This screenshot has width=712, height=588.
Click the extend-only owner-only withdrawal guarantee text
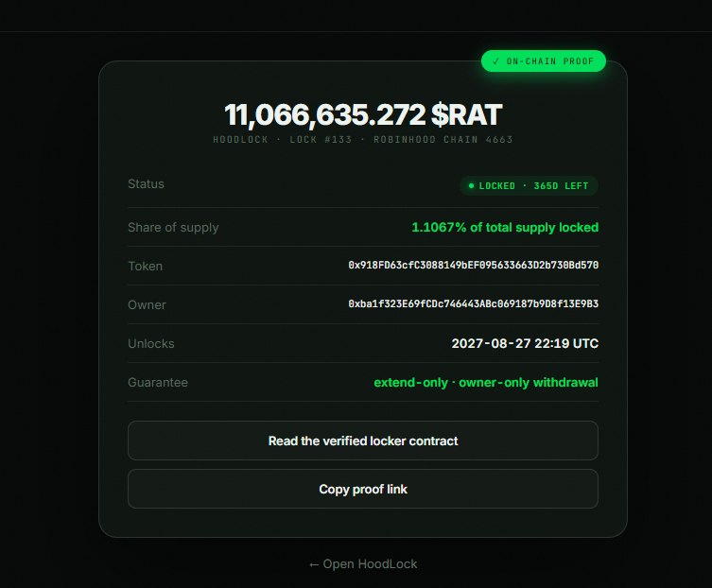(x=486, y=382)
